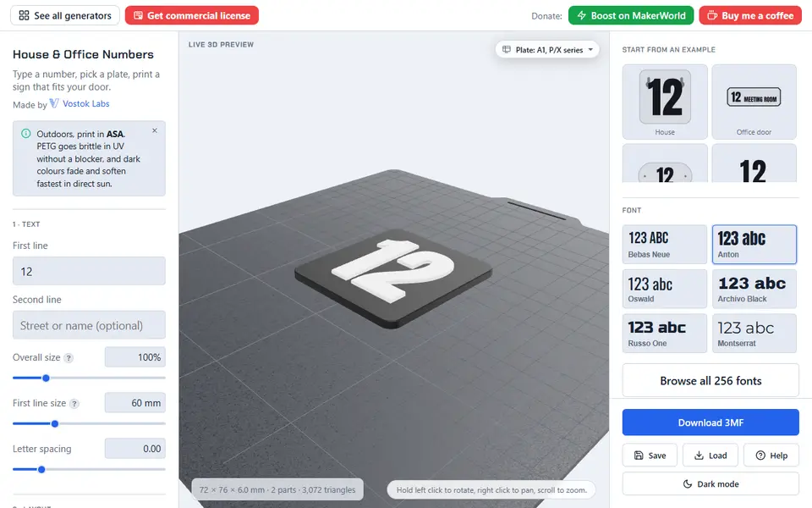
Task: Click the Overall size 100% value field
Action: pyautogui.click(x=135, y=357)
